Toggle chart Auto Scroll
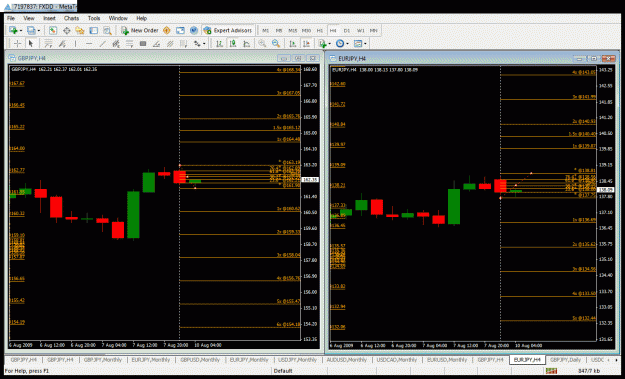The image size is (625, 379). pos(293,43)
